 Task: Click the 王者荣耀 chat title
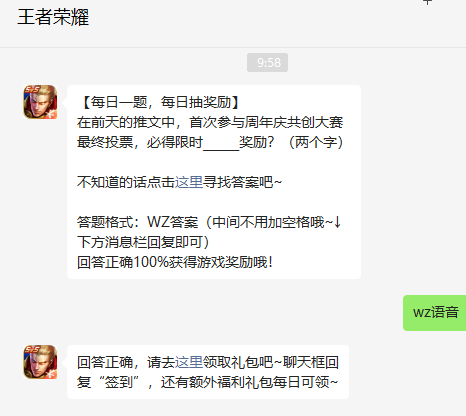pyautogui.click(x=53, y=17)
